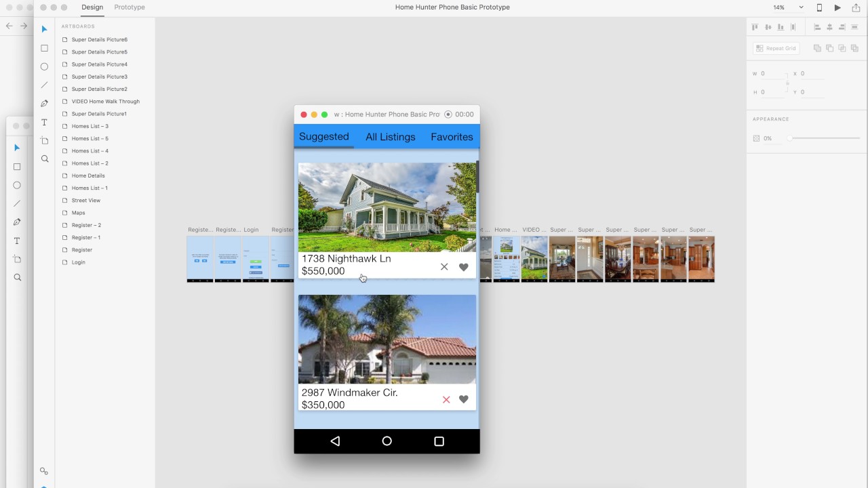Select the Pen tool in the front toolbar
Screen dimensions: 868x488
44,104
